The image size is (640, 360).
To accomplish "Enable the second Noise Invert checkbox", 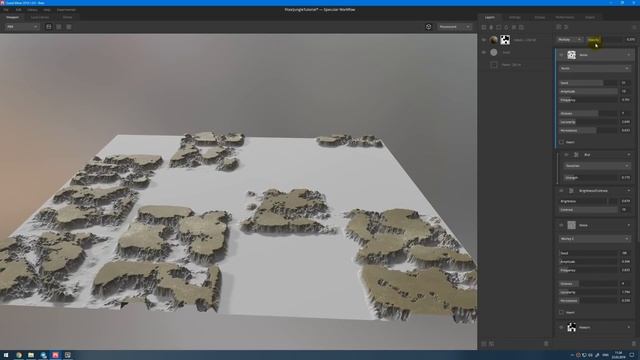I will (x=562, y=312).
